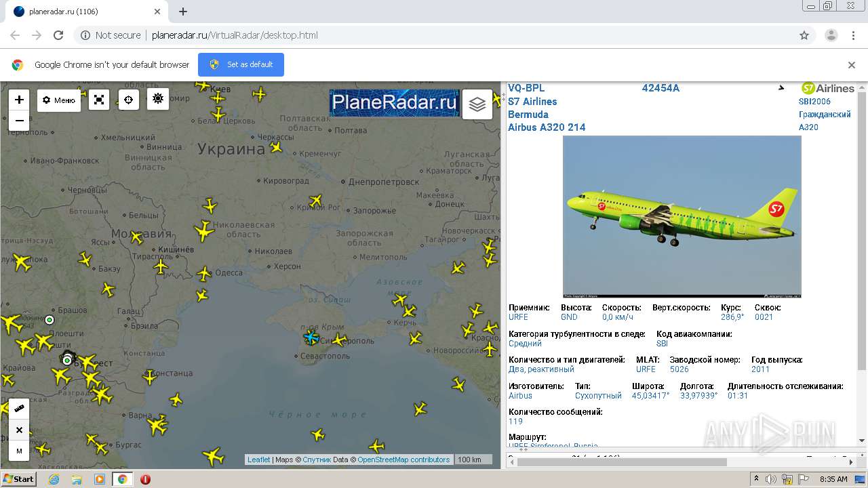Toggle the M map control
This screenshot has height=488, width=868.
tap(19, 451)
